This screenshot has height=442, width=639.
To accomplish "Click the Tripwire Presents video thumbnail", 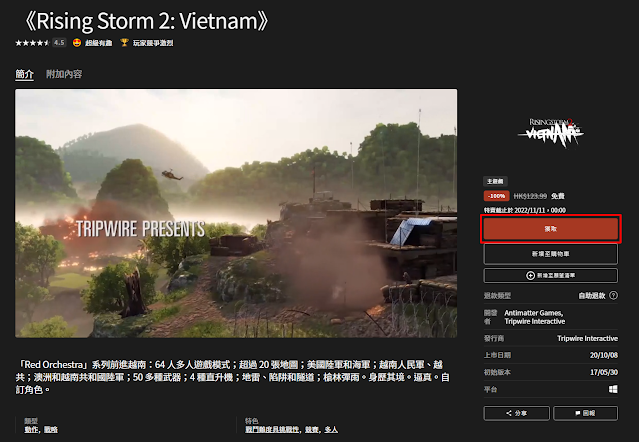I will pos(236,213).
